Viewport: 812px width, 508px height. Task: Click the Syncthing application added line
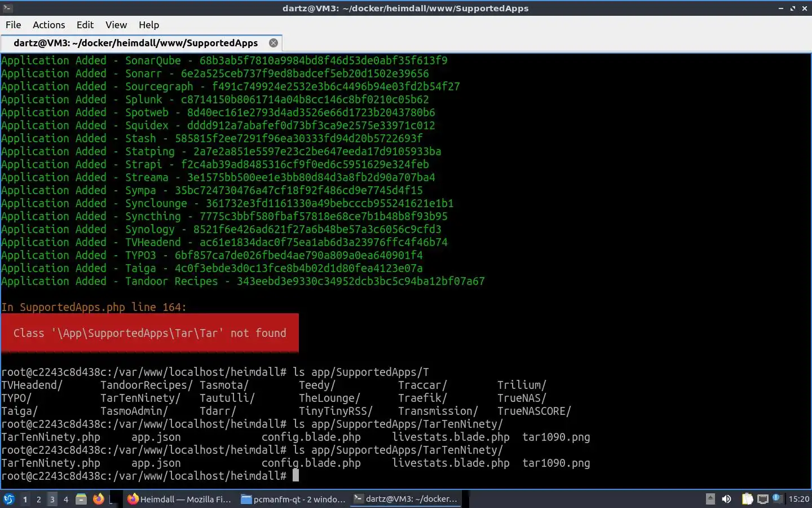click(224, 216)
